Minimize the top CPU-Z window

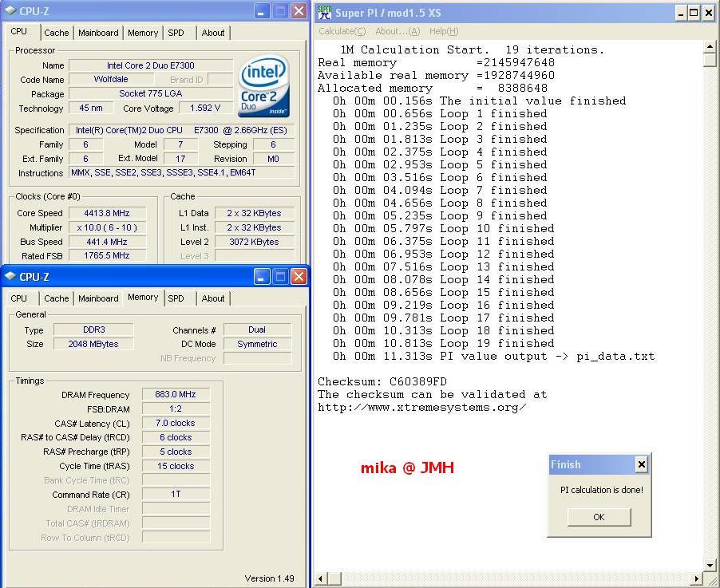[x=261, y=11]
